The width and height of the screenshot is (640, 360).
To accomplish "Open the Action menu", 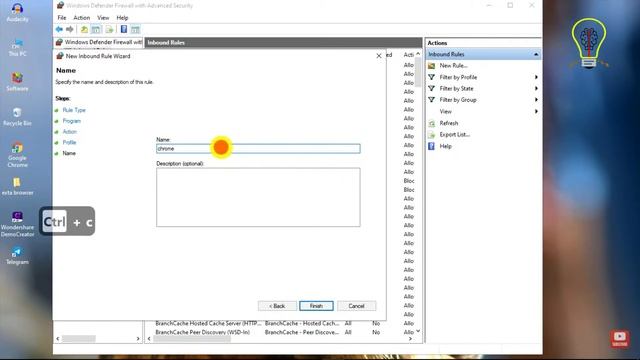I will (x=82, y=18).
